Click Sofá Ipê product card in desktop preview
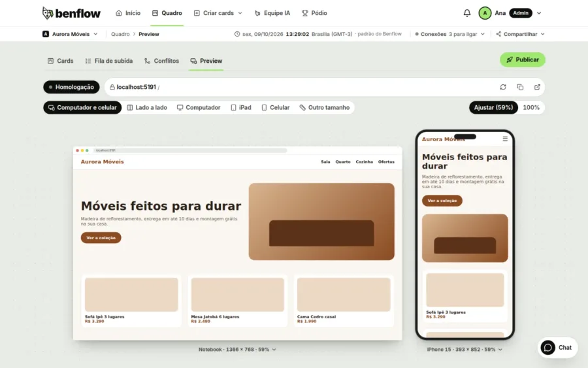The image size is (588, 368). tap(131, 301)
